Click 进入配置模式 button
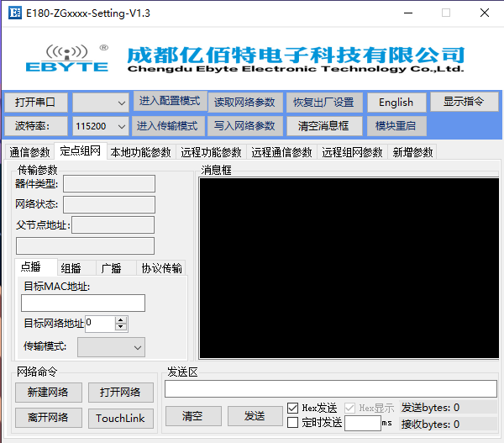This screenshot has width=504, height=443. pyautogui.click(x=170, y=102)
